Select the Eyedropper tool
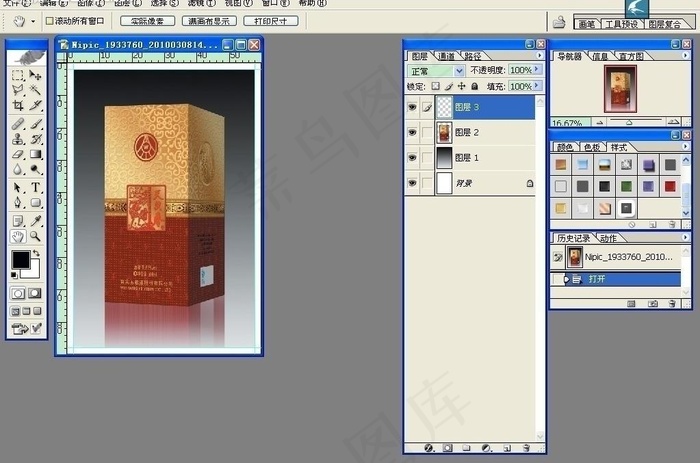700x463 pixels. point(35,221)
